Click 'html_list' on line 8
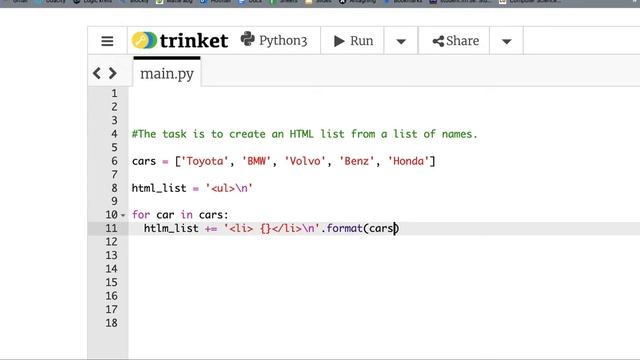The width and height of the screenshot is (640, 360). tap(159, 188)
